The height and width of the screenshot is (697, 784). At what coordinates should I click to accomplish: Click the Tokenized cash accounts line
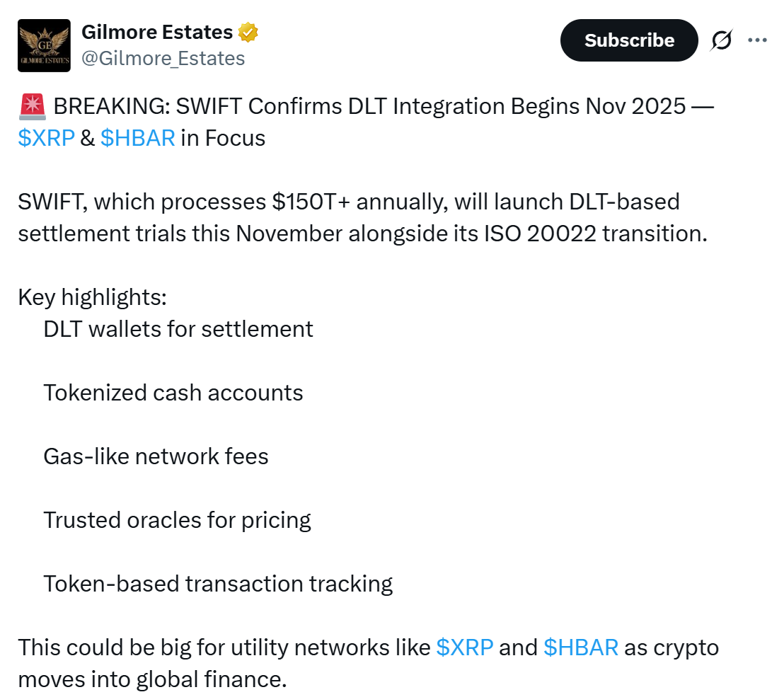tap(173, 393)
